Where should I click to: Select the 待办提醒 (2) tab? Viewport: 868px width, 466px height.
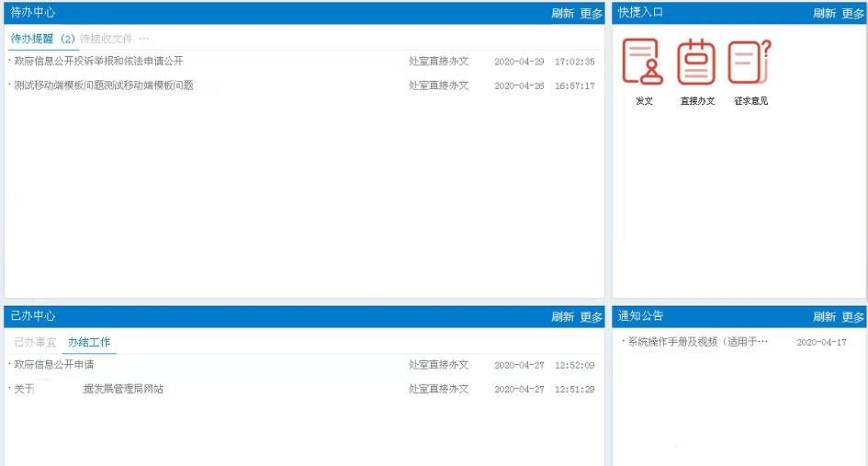pyautogui.click(x=42, y=39)
